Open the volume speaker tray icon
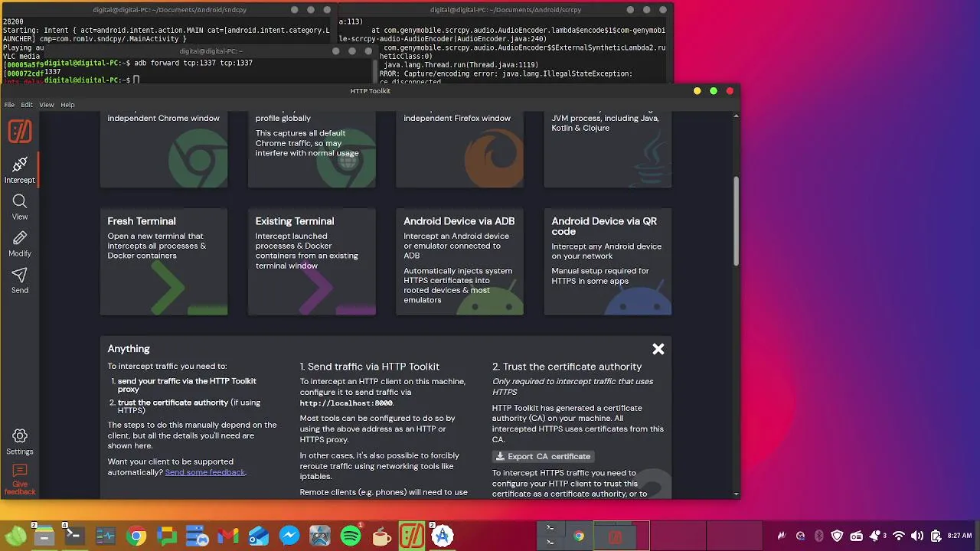The image size is (980, 551). (917, 536)
